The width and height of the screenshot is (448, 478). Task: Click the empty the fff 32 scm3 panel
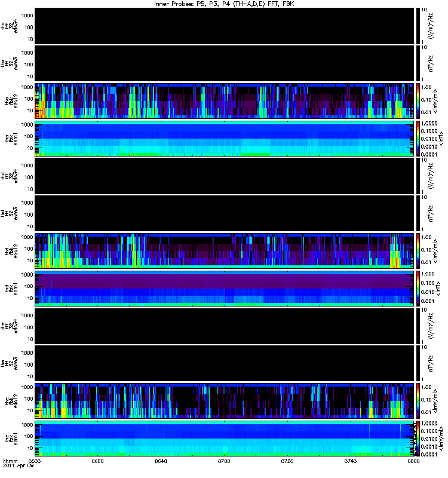click(225, 363)
